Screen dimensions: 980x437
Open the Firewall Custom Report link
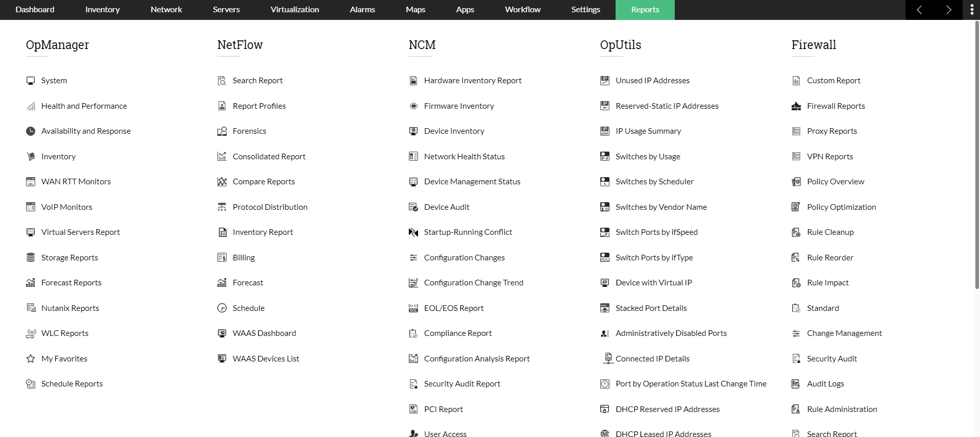click(x=834, y=81)
